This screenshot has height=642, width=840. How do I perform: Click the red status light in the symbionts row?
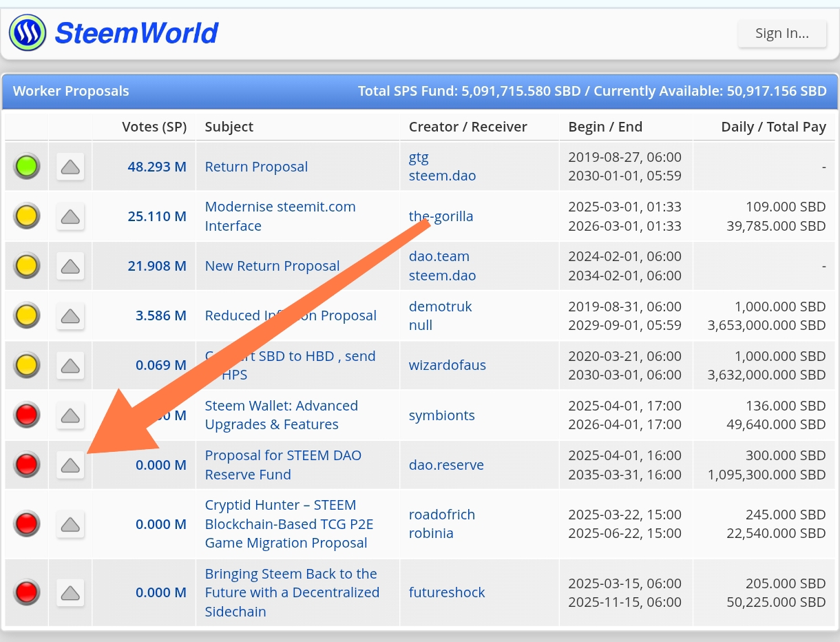[x=27, y=415]
